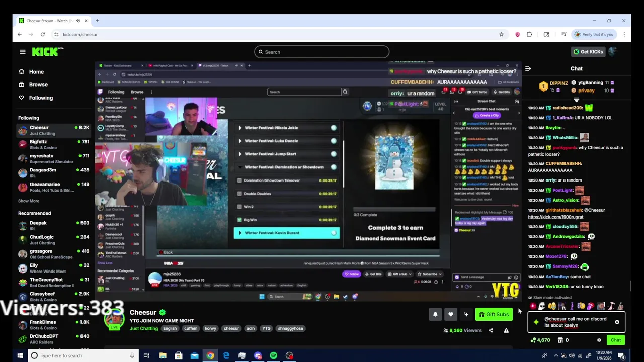This screenshot has width=644, height=362.
Task: Report the stream with warning triangle
Action: click(x=506, y=330)
